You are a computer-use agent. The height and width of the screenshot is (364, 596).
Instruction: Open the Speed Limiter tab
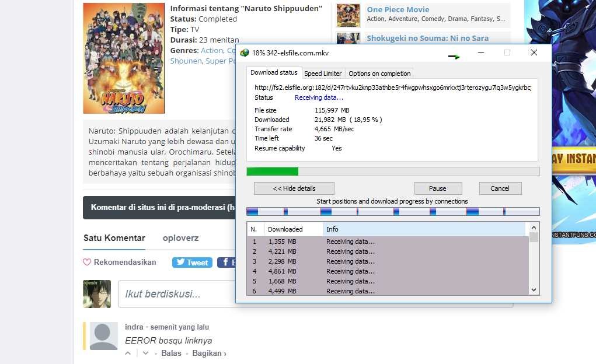pyautogui.click(x=323, y=73)
